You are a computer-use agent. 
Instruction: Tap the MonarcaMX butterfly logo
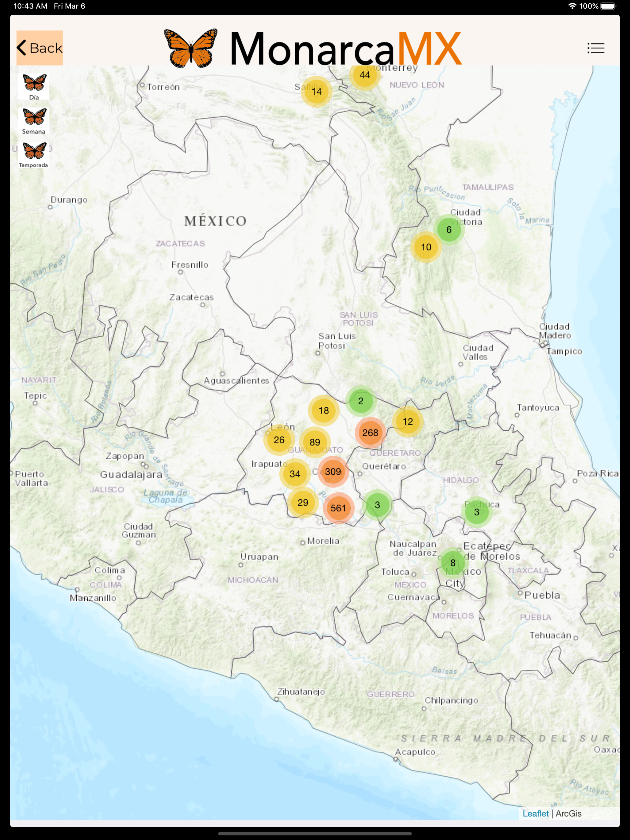[x=191, y=48]
